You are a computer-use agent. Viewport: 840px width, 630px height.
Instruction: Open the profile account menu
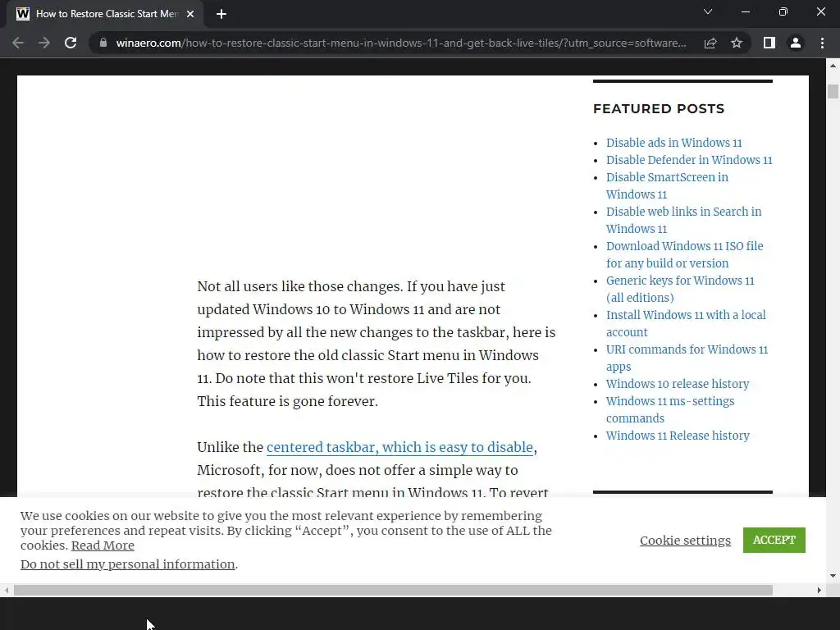coord(796,43)
